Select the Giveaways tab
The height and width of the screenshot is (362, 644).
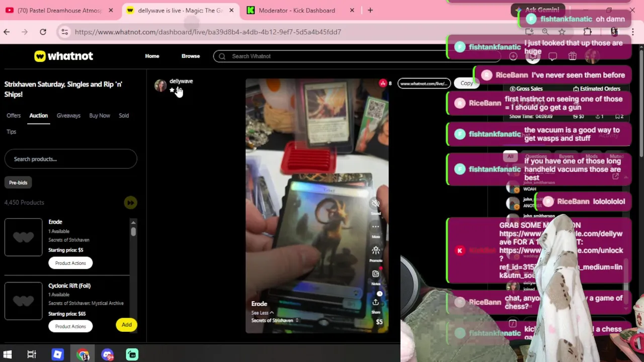pyautogui.click(x=68, y=116)
